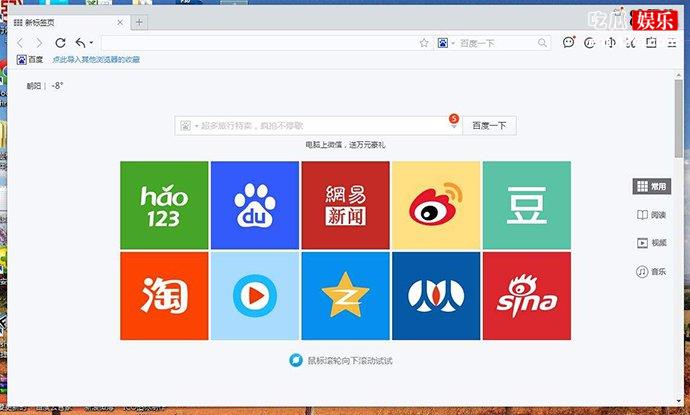
Task: Open the WeChat promo text link below search
Action: [x=345, y=145]
